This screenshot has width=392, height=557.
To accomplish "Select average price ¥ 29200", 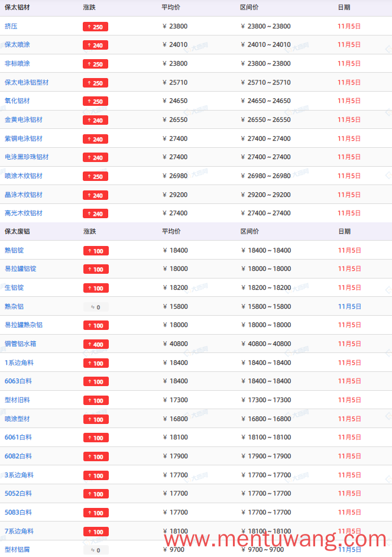I will (174, 195).
